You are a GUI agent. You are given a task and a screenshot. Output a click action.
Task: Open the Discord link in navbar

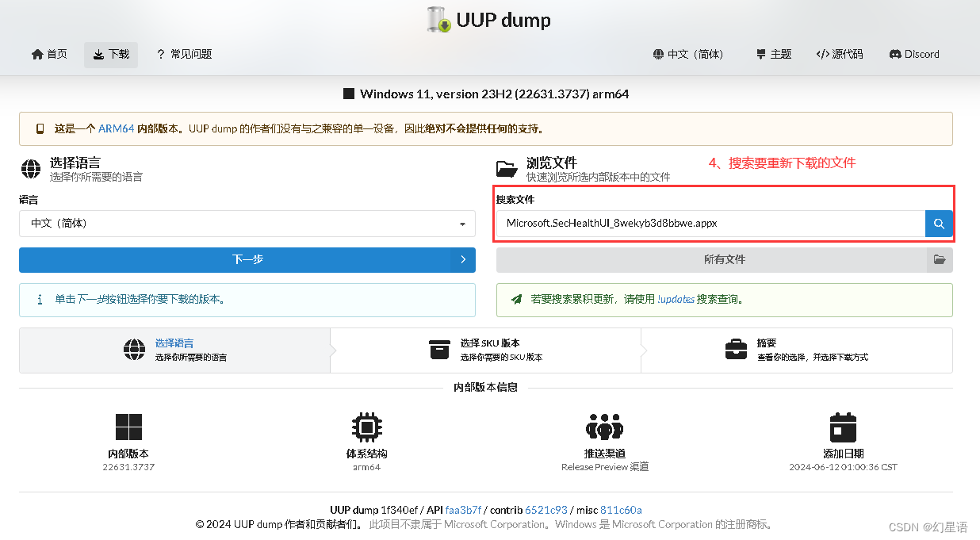pos(914,55)
